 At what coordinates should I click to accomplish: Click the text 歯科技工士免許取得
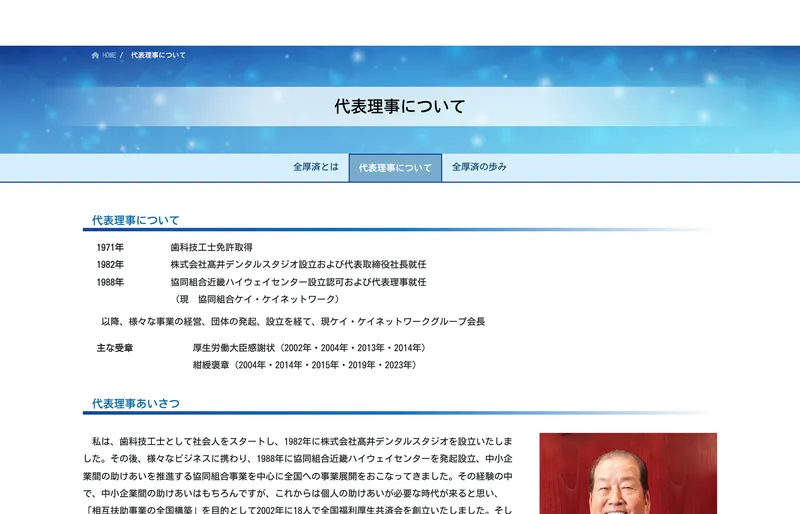click(212, 248)
